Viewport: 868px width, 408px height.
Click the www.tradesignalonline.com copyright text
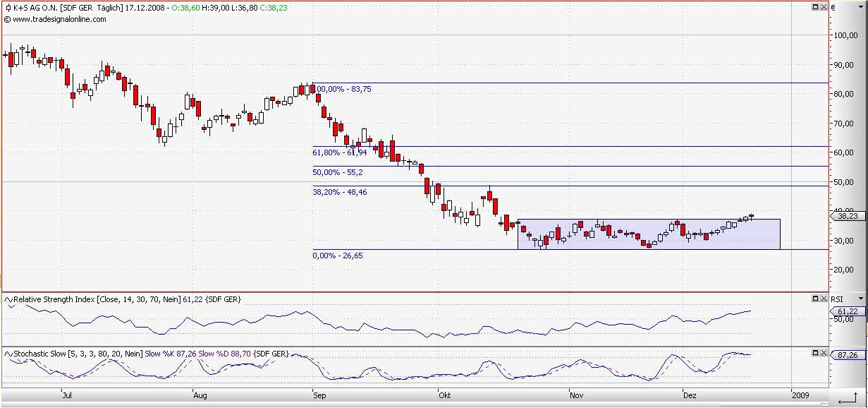pyautogui.click(x=55, y=19)
